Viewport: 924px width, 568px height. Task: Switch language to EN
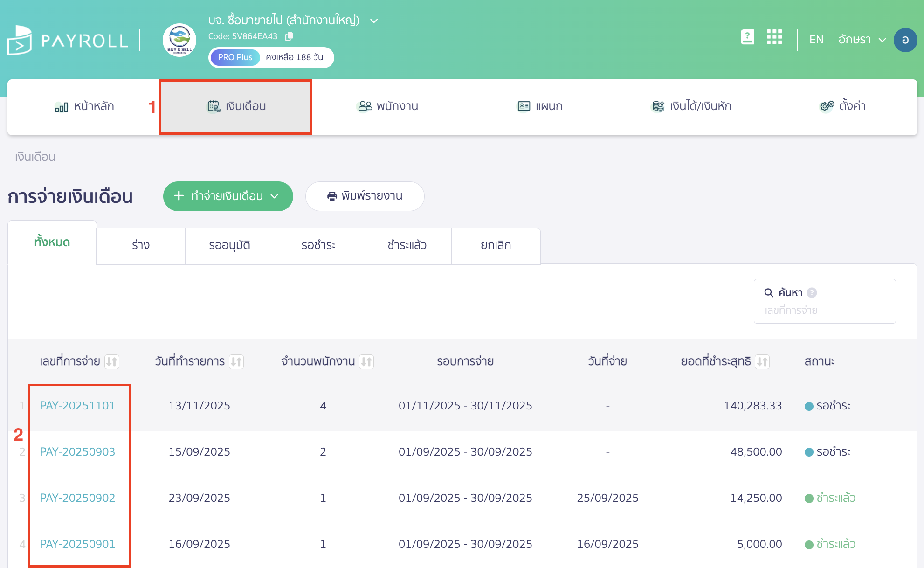coord(816,40)
